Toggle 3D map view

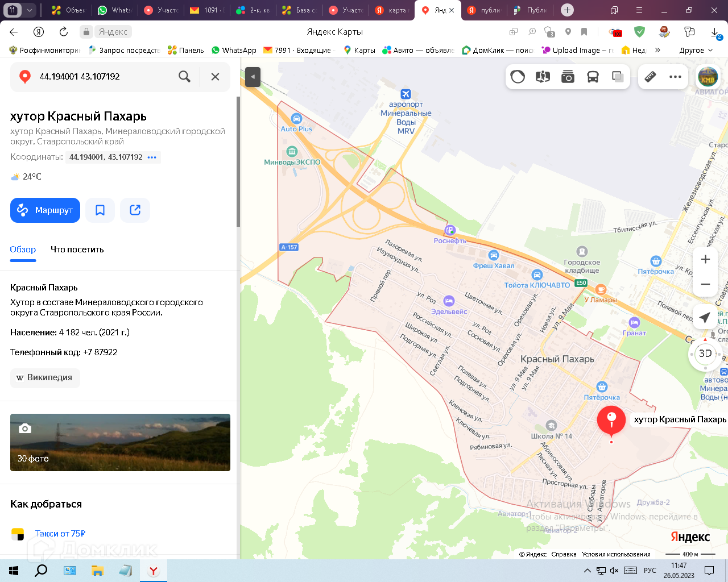(x=705, y=353)
